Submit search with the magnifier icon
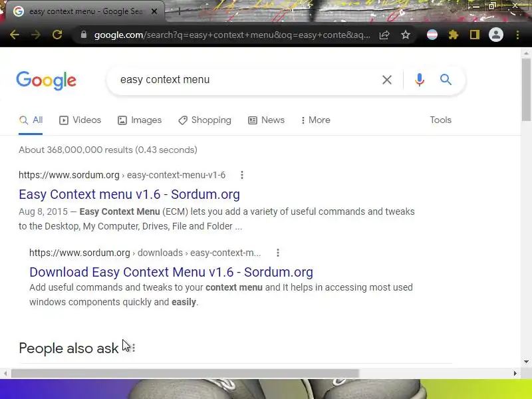This screenshot has width=532, height=399. (x=446, y=80)
